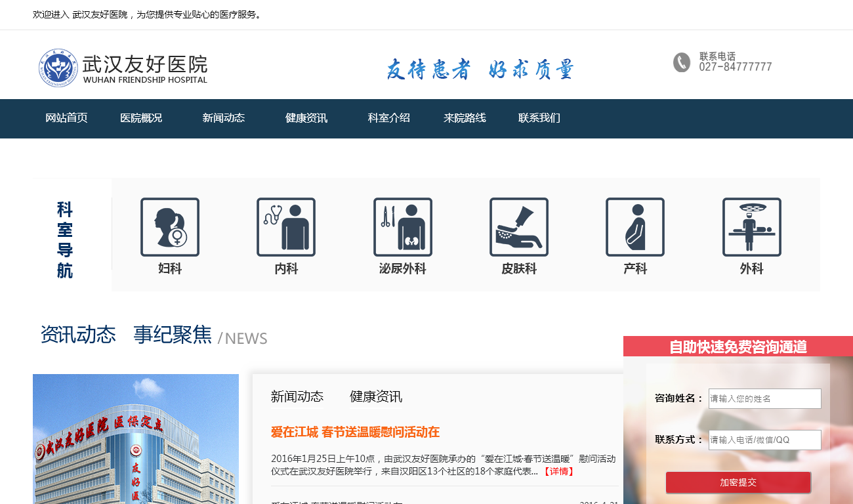Click the Gynecology (妇科) department icon
The width and height of the screenshot is (853, 504).
(169, 227)
